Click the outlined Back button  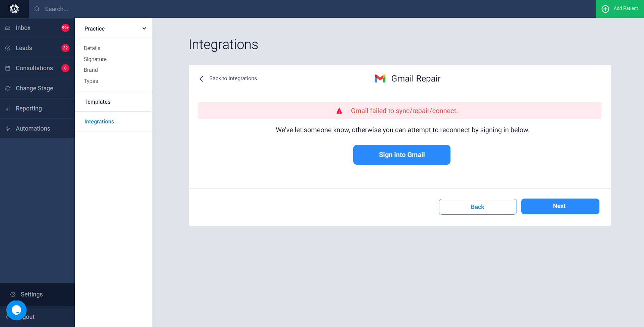pyautogui.click(x=477, y=207)
